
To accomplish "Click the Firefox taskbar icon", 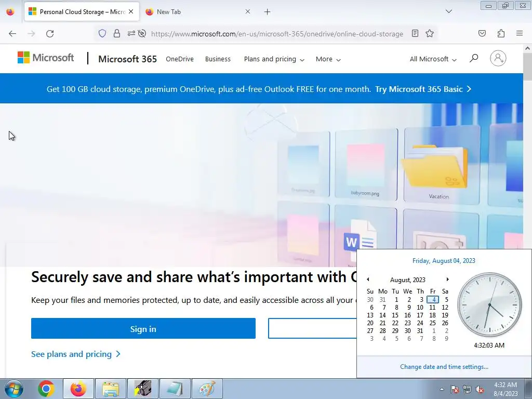I will point(78,389).
